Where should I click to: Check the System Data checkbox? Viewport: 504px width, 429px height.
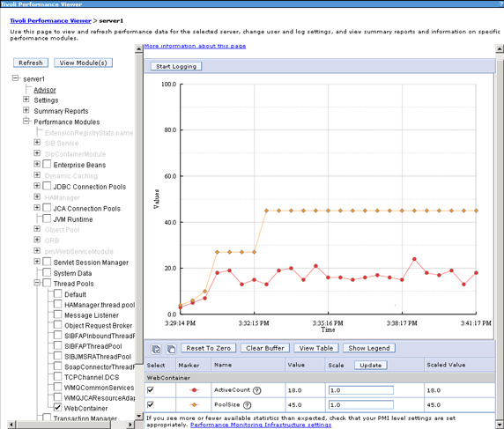click(47, 272)
